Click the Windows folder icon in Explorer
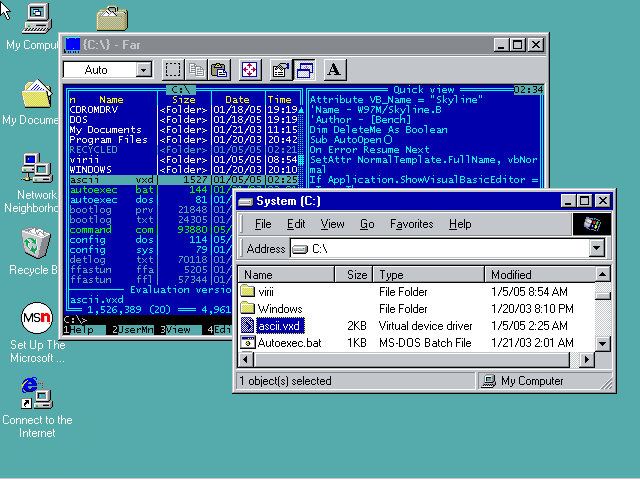The width and height of the screenshot is (640, 480). pyautogui.click(x=247, y=308)
